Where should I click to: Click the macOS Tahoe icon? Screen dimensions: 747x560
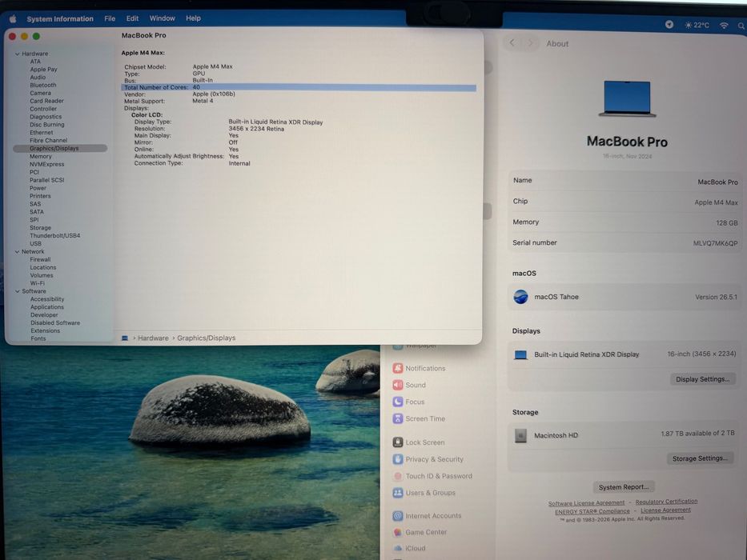tap(520, 297)
